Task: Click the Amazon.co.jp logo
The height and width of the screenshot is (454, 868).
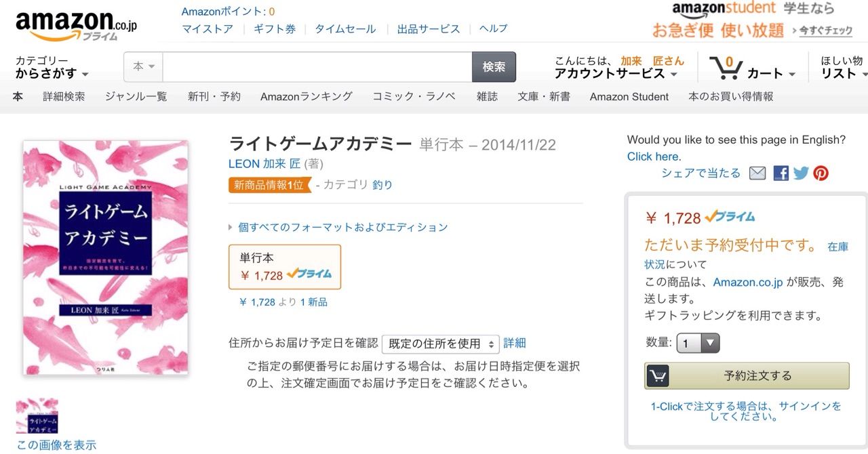Action: tap(76, 26)
